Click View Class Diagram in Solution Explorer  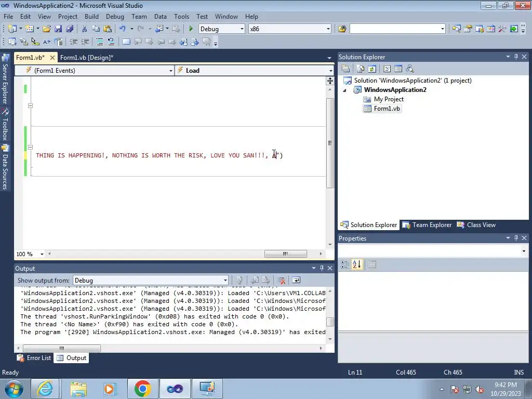(x=410, y=69)
